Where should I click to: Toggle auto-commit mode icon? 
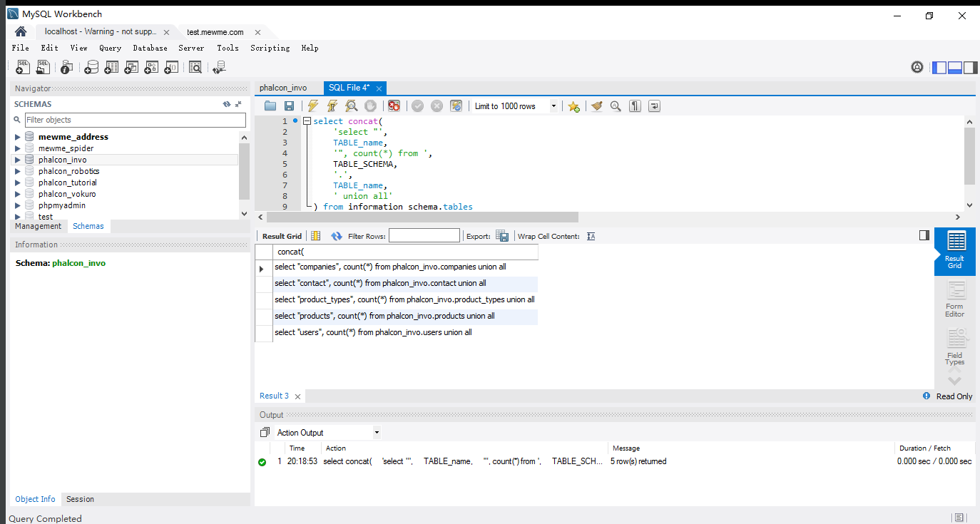click(x=456, y=106)
